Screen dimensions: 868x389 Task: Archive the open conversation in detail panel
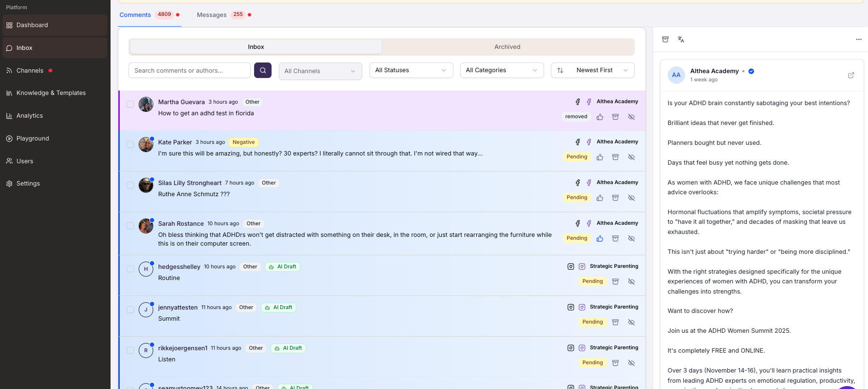[x=665, y=39]
